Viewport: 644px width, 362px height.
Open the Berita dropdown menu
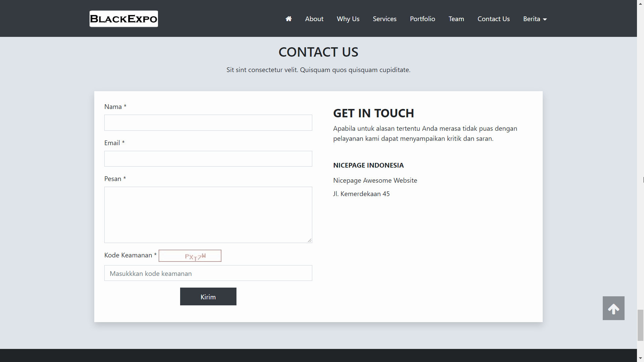[x=531, y=19]
